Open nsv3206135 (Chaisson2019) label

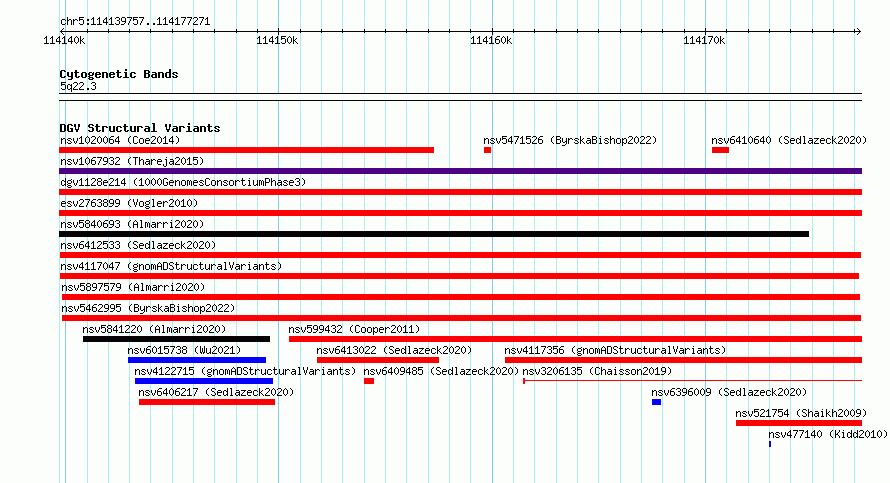597,371
